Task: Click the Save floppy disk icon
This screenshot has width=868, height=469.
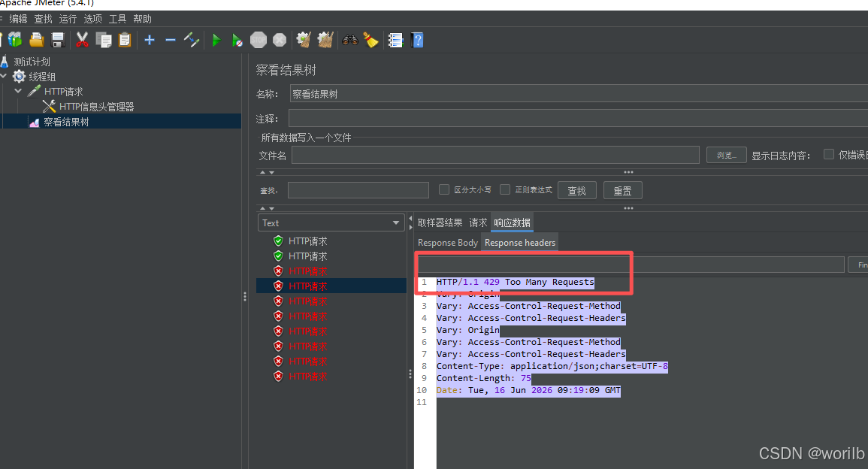Action: coord(58,40)
